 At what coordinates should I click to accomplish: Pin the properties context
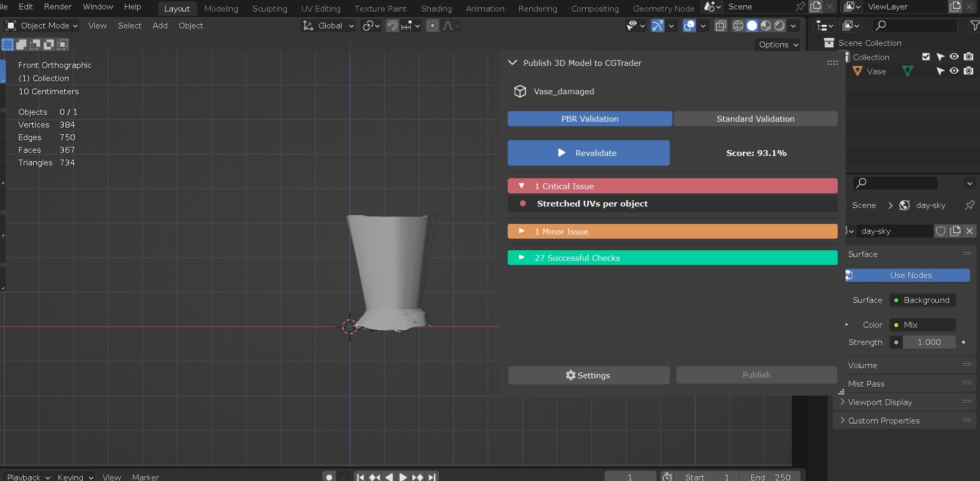(969, 205)
